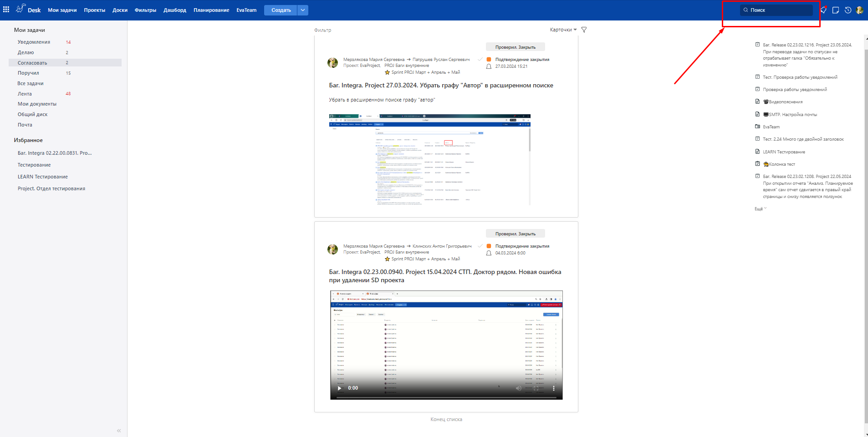Image resolution: width=868 pixels, height=437 pixels.
Task: Open the Доски menu
Action: [120, 10]
